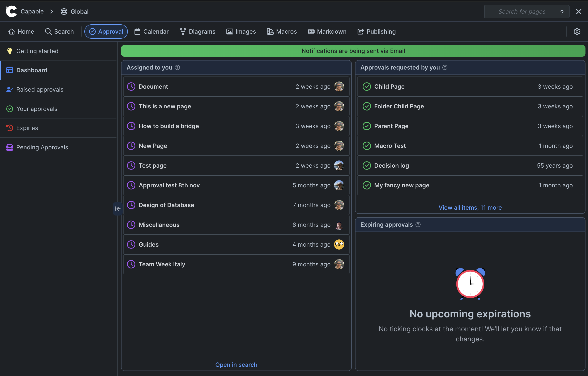The image size is (588, 376).
Task: Click the Open in search link
Action: (236, 364)
